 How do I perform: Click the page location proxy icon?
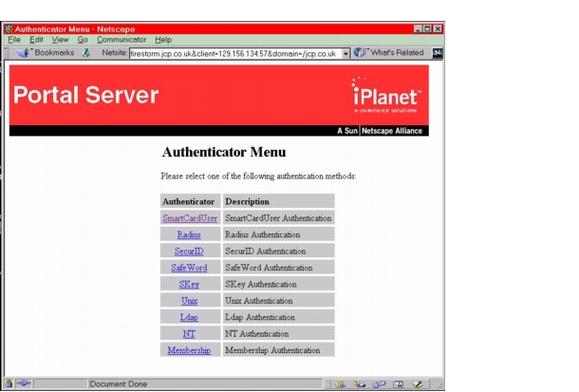click(x=86, y=53)
